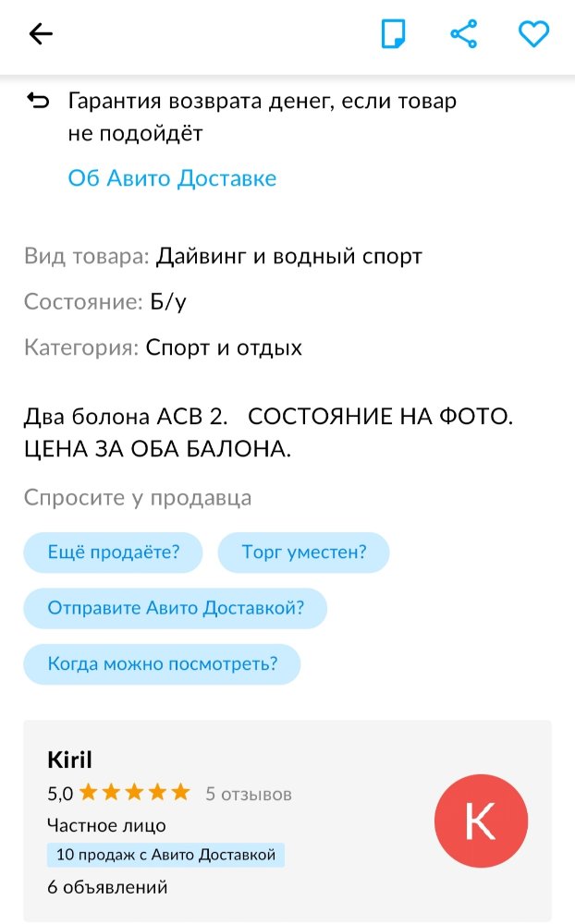Image resolution: width=575 pixels, height=924 pixels.
Task: Tap the '10 продаж с Авито Доставкой' badge
Action: (165, 856)
